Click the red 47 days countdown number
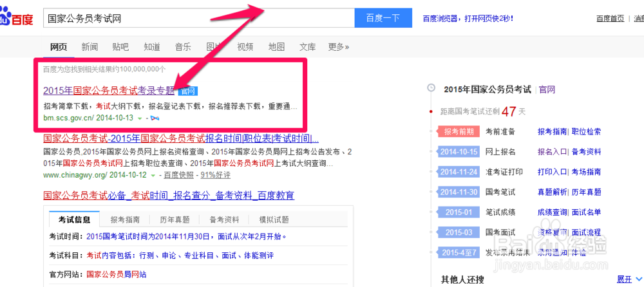Viewport: 644px width, 287px height. tap(509, 111)
